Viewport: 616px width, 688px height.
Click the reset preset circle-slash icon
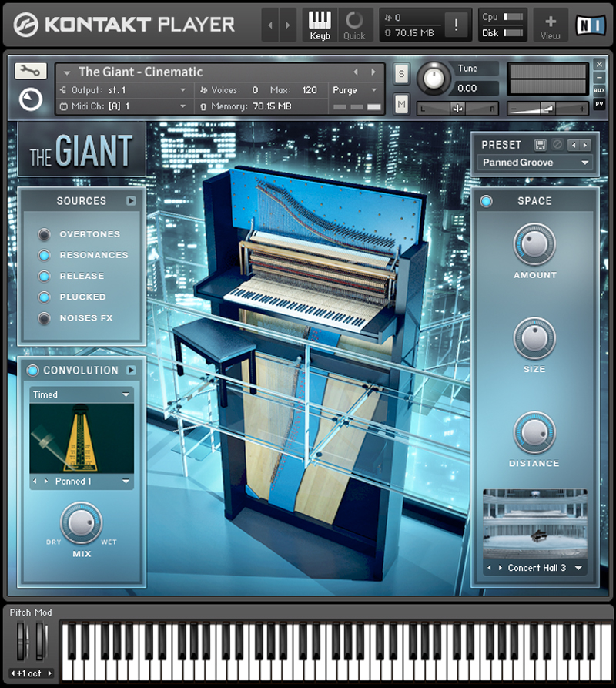coord(557,144)
